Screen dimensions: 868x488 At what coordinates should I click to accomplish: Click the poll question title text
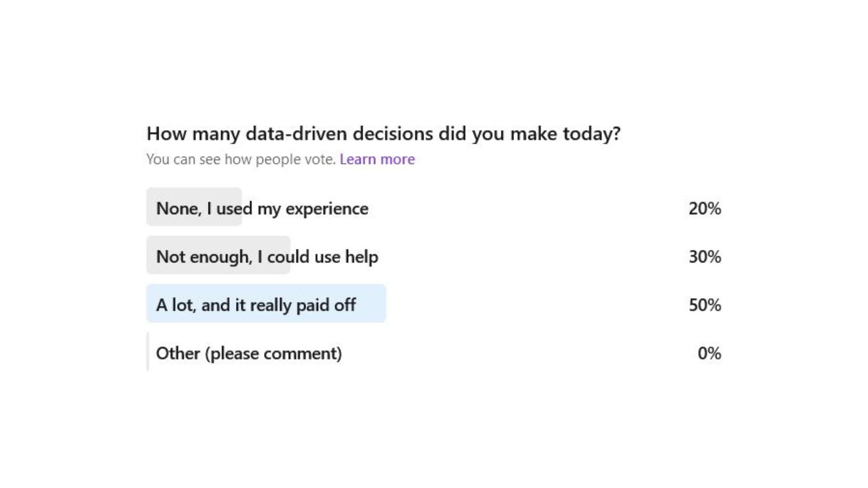click(x=384, y=133)
